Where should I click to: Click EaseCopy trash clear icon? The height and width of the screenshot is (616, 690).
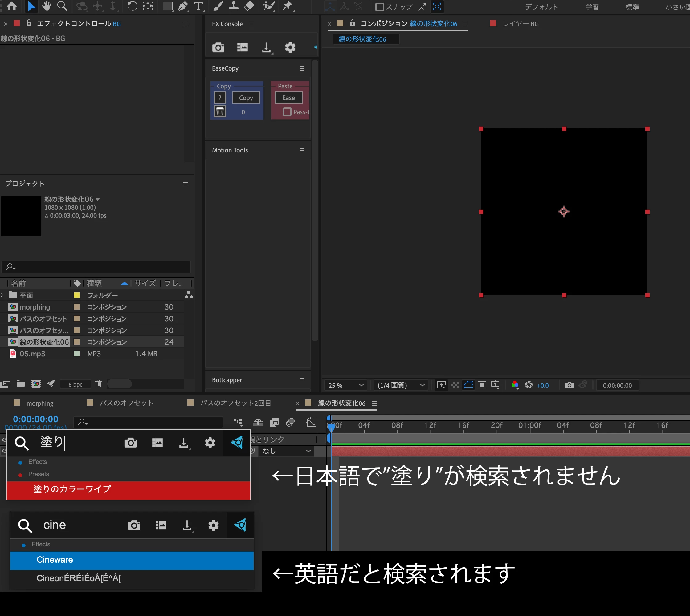(220, 111)
